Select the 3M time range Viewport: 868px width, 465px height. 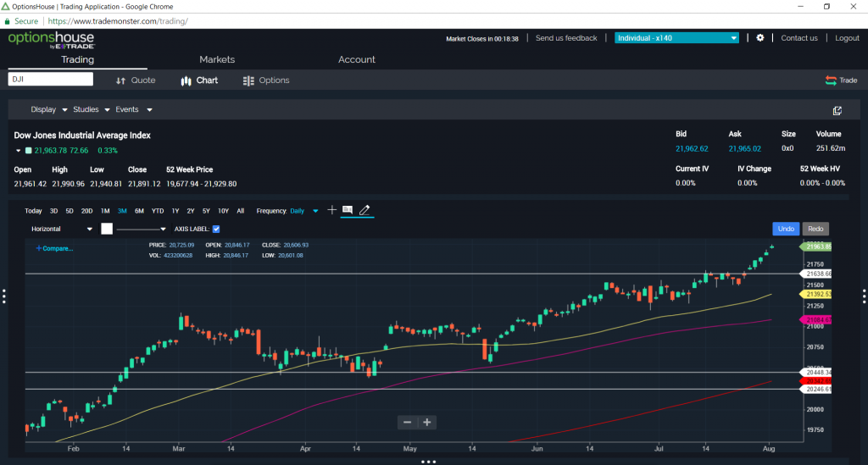click(122, 211)
